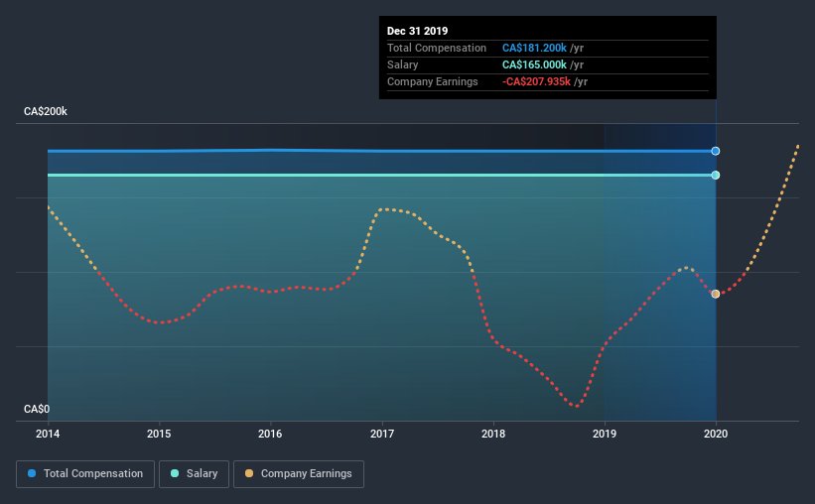Select the blue Total Compensation data point
815x504 pixels.
pos(716,151)
